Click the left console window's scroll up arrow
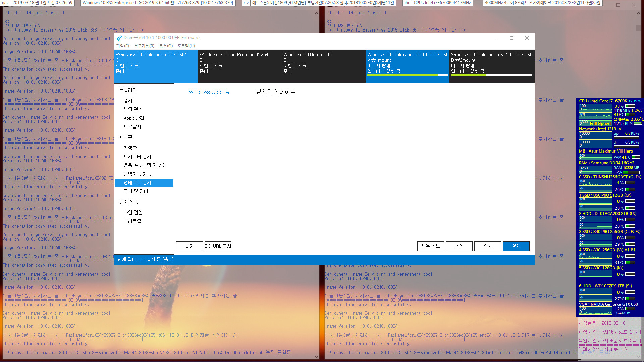The image size is (644, 362). coord(316,13)
